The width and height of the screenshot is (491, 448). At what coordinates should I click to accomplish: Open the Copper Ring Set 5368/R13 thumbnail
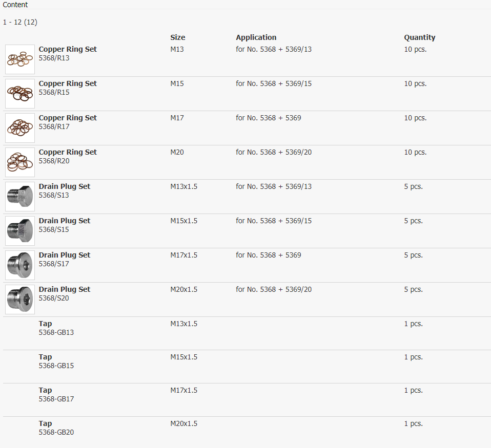click(x=19, y=59)
